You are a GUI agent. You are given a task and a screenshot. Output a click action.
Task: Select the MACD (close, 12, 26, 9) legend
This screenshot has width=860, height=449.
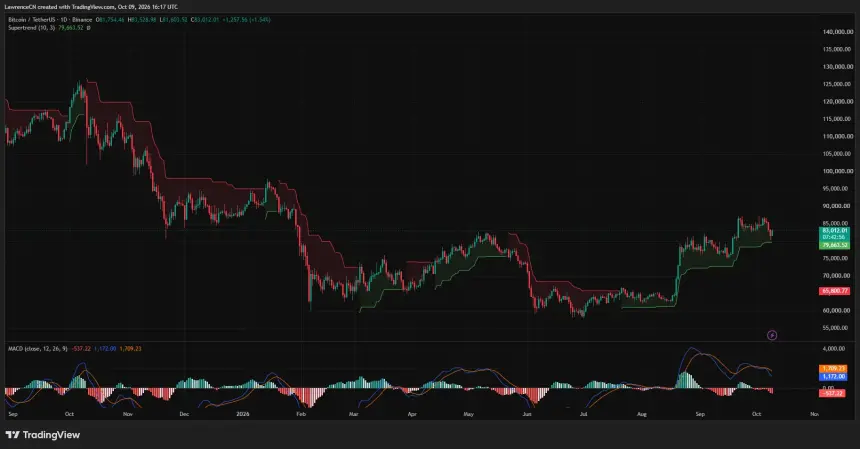[x=38, y=349]
